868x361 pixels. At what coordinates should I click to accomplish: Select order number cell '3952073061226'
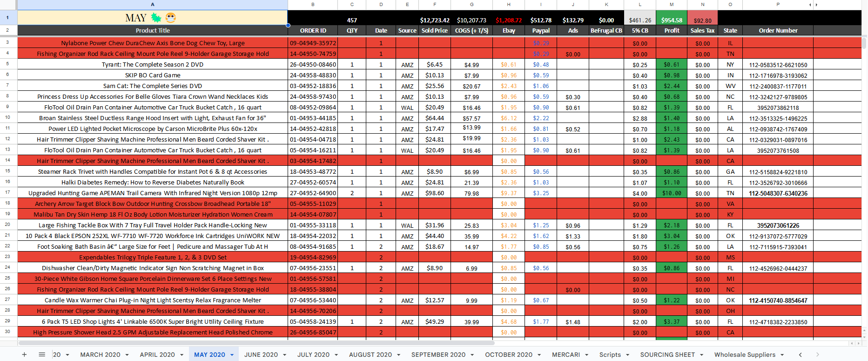[x=778, y=225]
